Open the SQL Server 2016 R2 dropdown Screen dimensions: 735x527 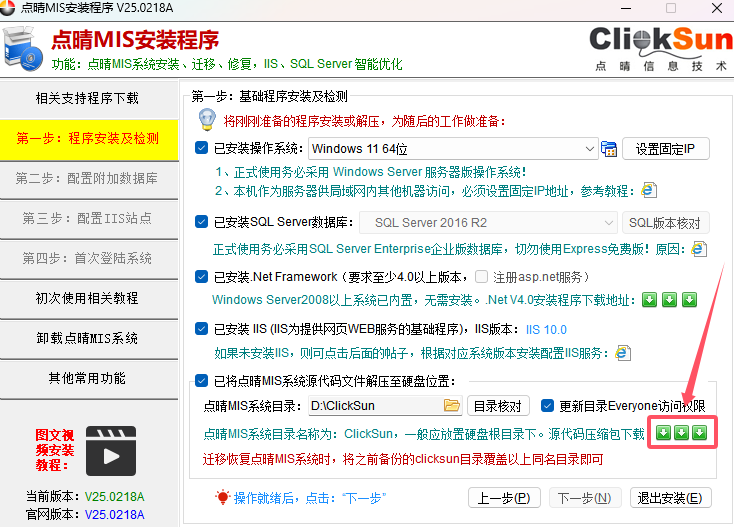pyautogui.click(x=609, y=222)
